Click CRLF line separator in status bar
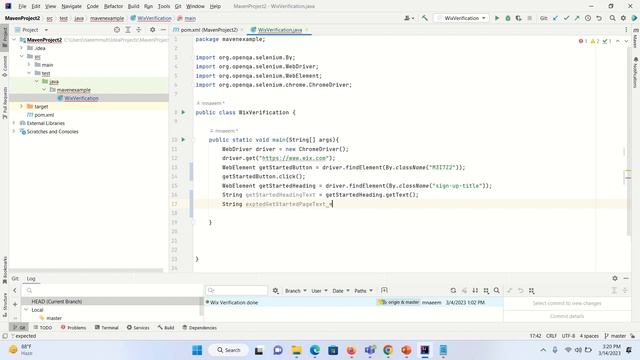Viewport: 640px width, 360px height. pos(551,336)
